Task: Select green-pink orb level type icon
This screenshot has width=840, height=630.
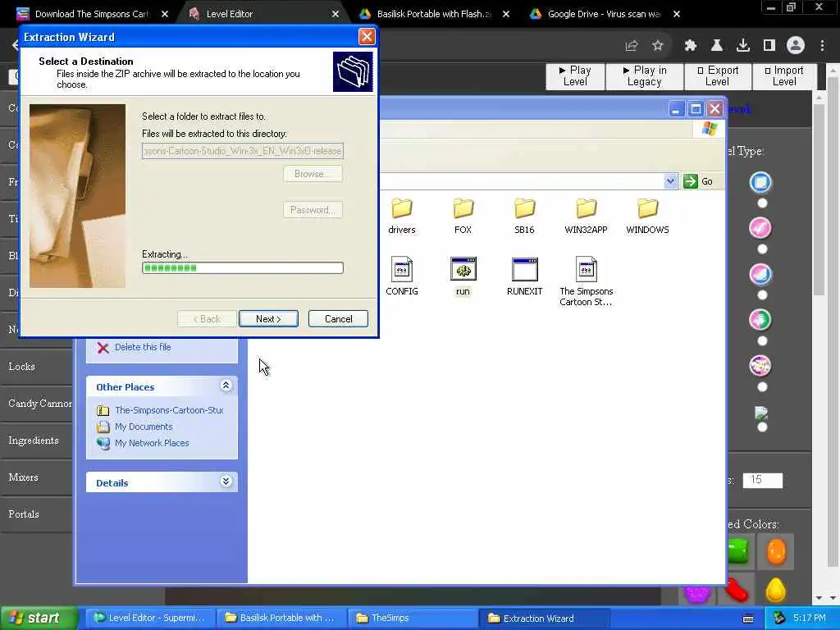Action: (760, 320)
